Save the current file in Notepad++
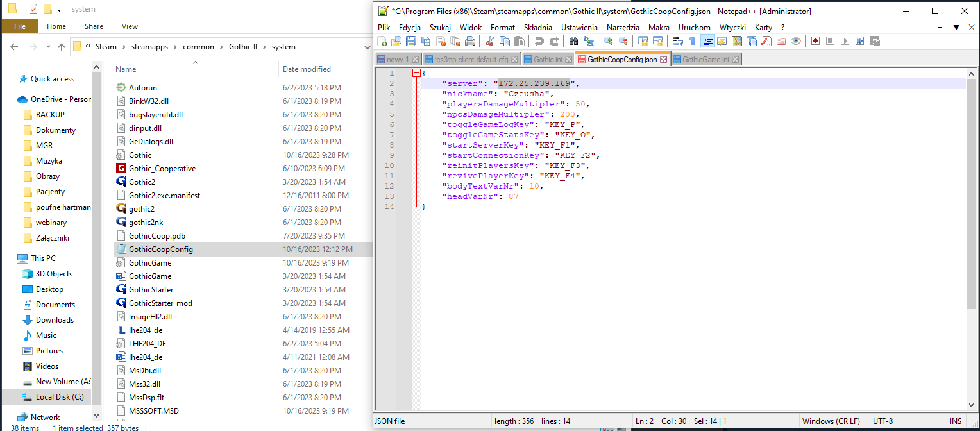The width and height of the screenshot is (980, 431). pos(411,41)
